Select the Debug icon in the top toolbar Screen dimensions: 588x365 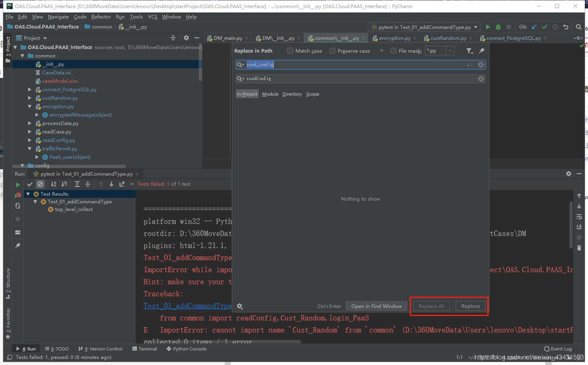pos(498,27)
